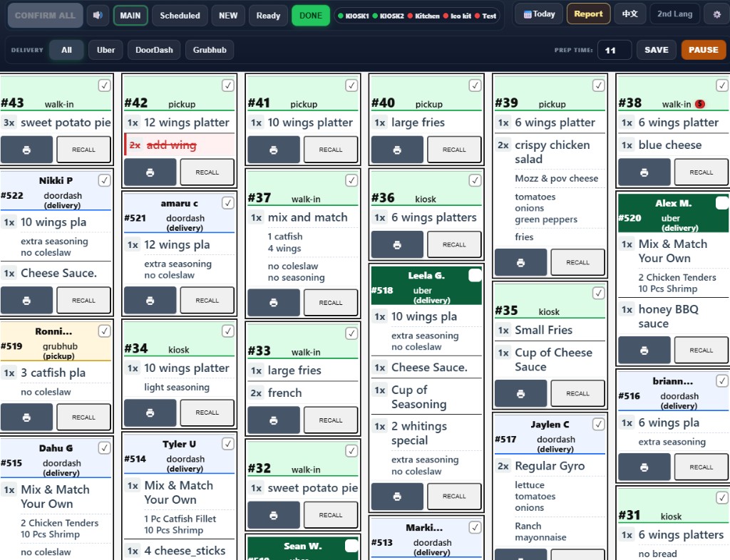Screen dimensions: 730x560
Task: Print Ronni grubhub order #519
Action: [26, 418]
